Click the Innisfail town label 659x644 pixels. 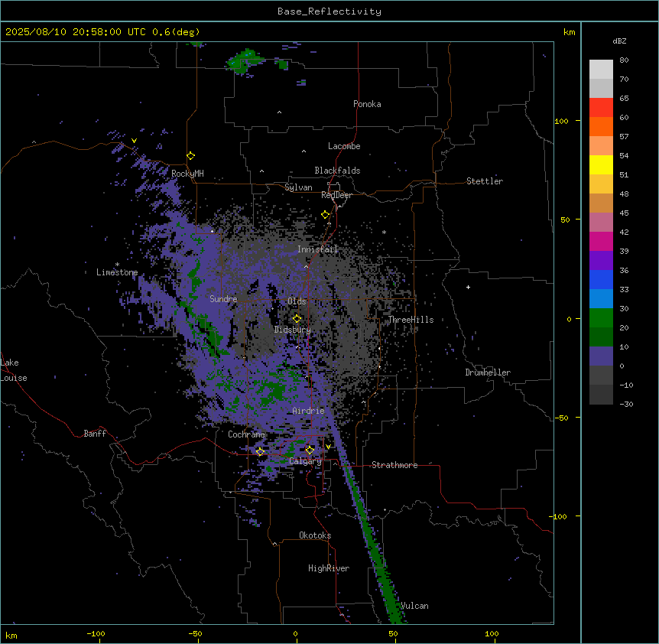click(317, 249)
